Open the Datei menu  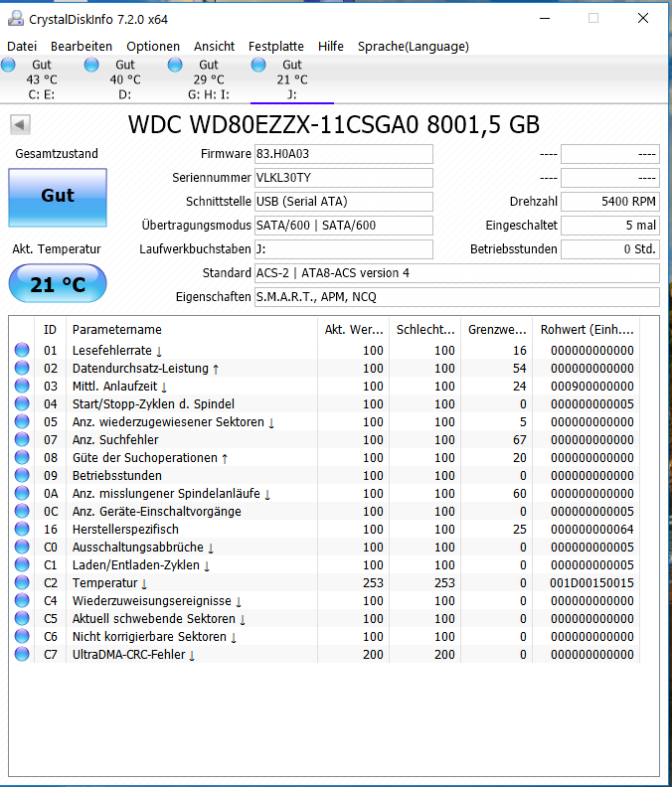22,46
